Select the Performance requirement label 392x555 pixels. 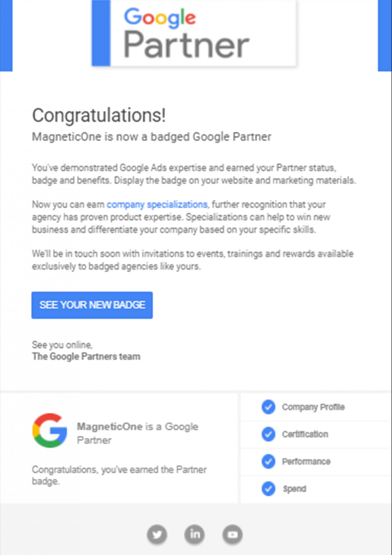coord(306,462)
